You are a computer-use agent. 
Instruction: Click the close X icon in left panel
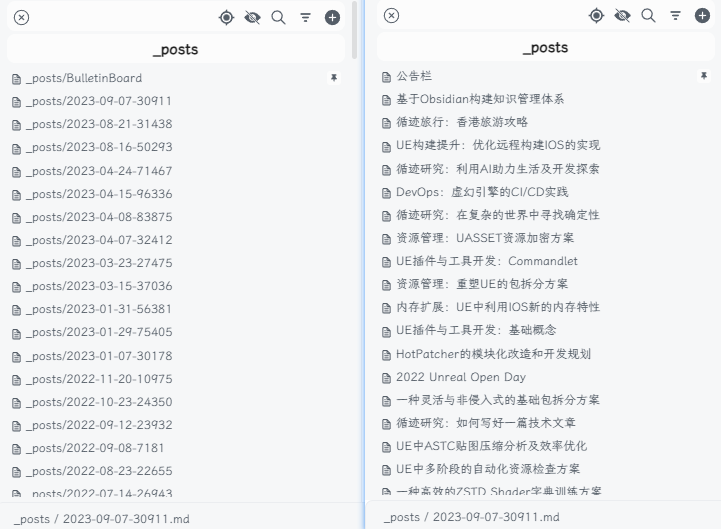point(21,17)
